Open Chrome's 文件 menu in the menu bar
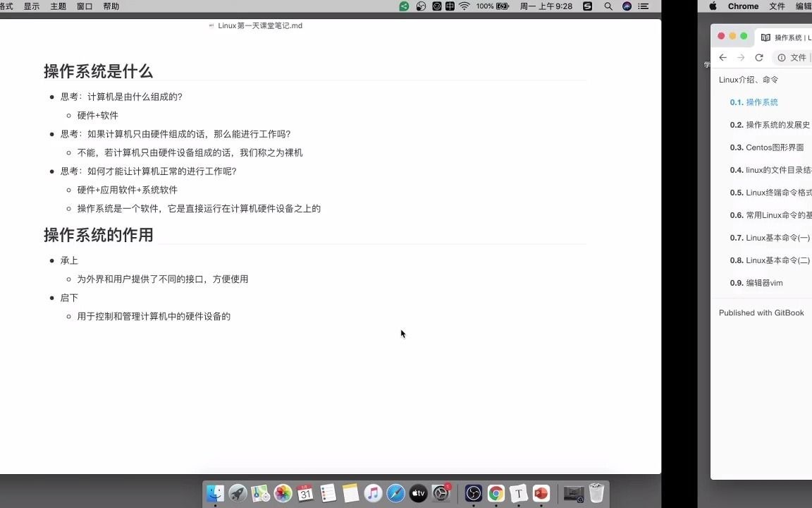This screenshot has width=812, height=508. (776, 6)
